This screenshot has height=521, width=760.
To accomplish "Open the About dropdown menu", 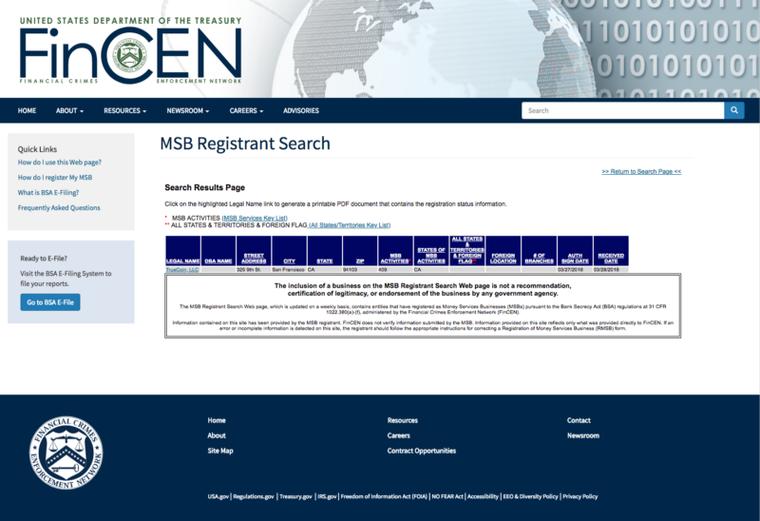I will (69, 111).
